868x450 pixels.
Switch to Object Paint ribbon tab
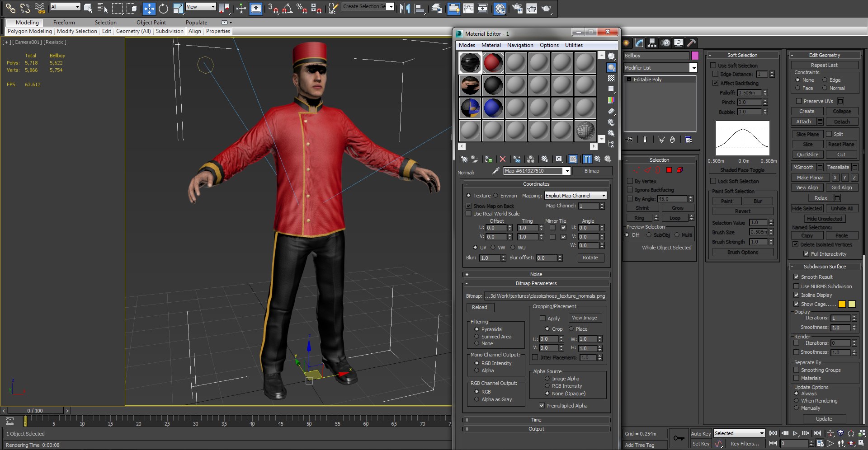[x=151, y=23]
